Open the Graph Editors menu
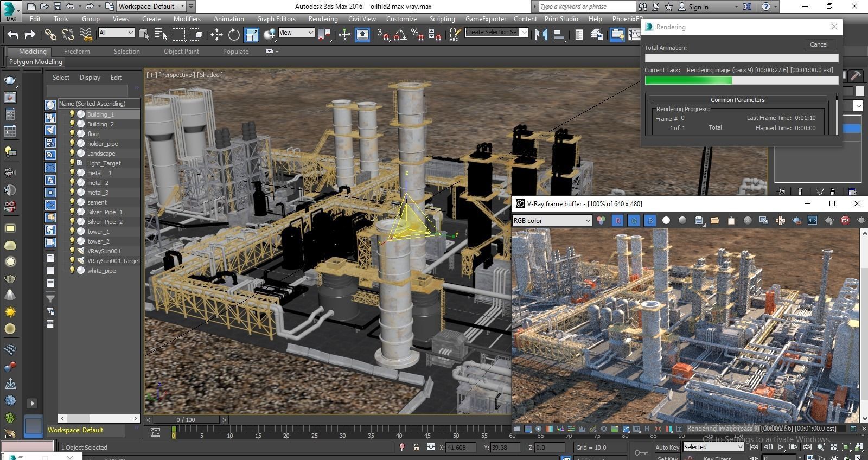 [276, 18]
